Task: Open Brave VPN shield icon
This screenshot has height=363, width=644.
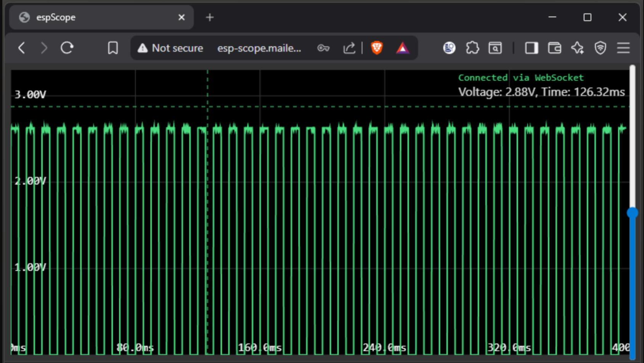Action: click(x=600, y=48)
